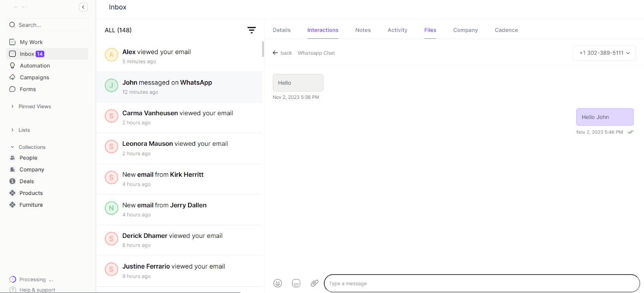Click the My Work sidebar icon

pyautogui.click(x=13, y=42)
